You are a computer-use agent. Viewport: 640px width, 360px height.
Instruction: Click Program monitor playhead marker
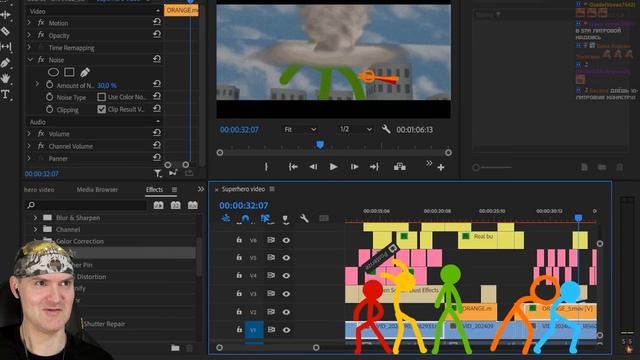pyautogui.click(x=320, y=144)
